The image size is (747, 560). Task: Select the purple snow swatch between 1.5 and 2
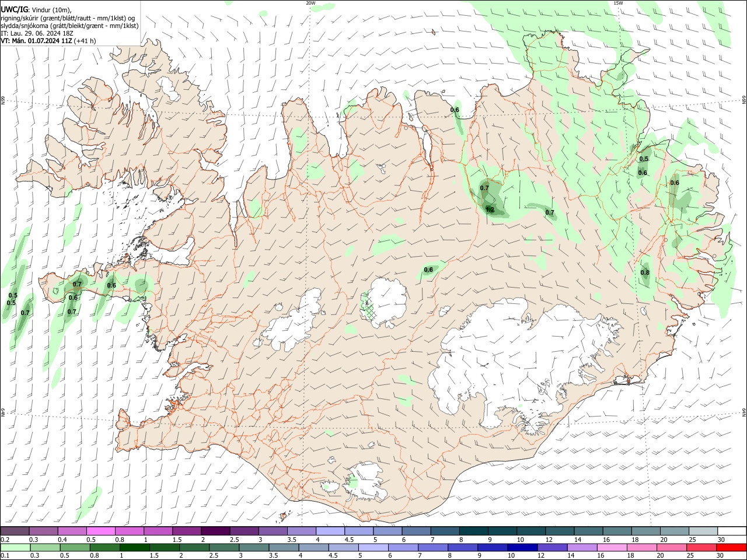[x=187, y=531]
